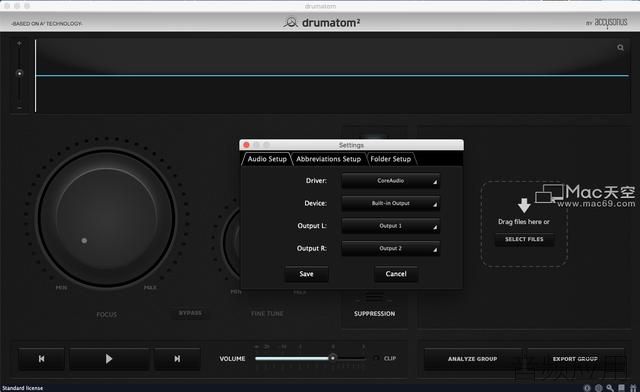
Task: Click the MIN label under the FOCUS knob
Action: [x=61, y=287]
